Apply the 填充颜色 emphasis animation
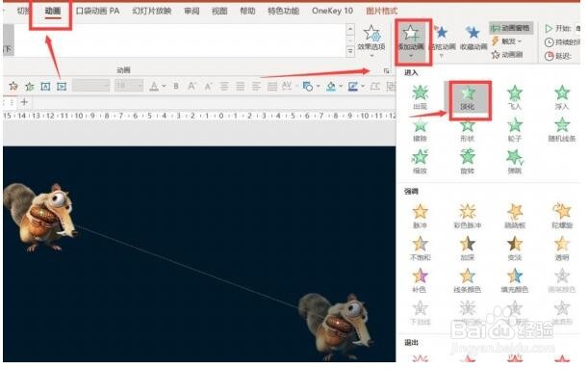 point(515,280)
